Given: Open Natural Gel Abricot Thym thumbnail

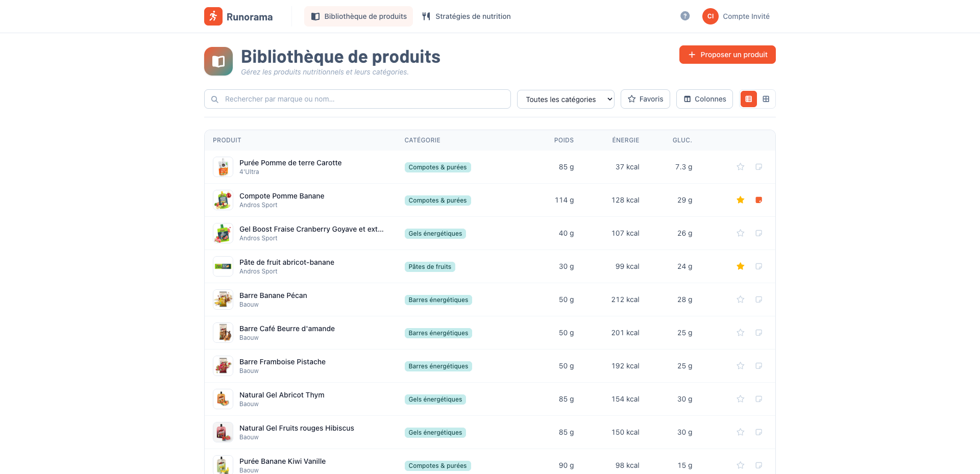Looking at the screenshot, I should (x=223, y=399).
